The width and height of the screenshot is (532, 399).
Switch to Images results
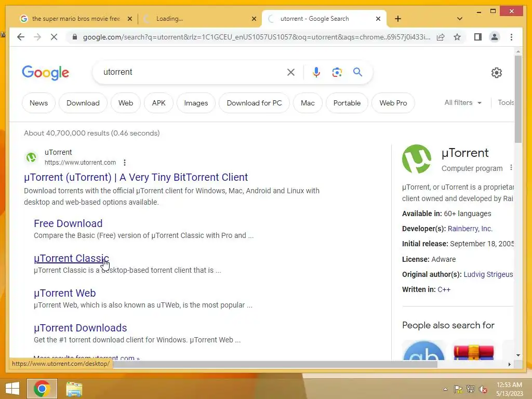[x=196, y=103]
